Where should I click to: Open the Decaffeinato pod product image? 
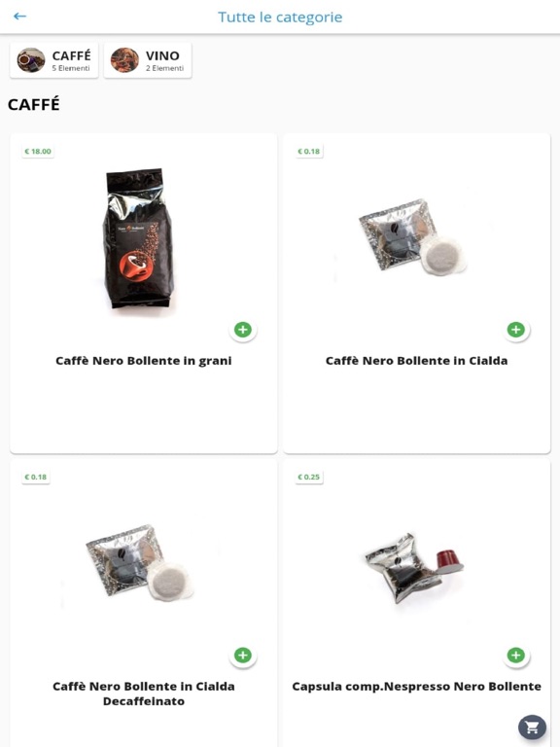coord(140,562)
